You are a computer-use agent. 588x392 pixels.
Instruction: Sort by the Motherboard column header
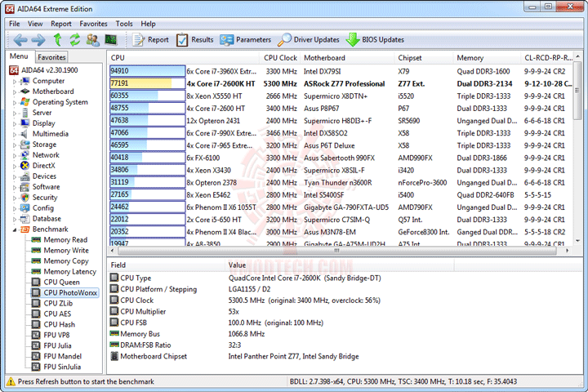[x=347, y=58]
